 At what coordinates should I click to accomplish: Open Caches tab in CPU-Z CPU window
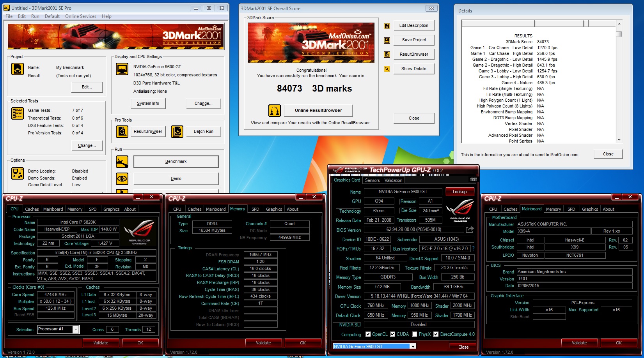32,209
